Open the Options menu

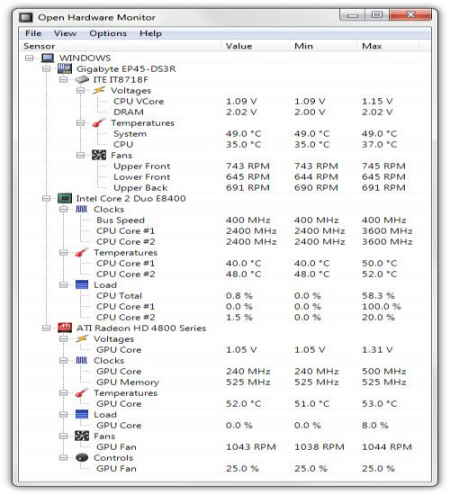coord(108,33)
